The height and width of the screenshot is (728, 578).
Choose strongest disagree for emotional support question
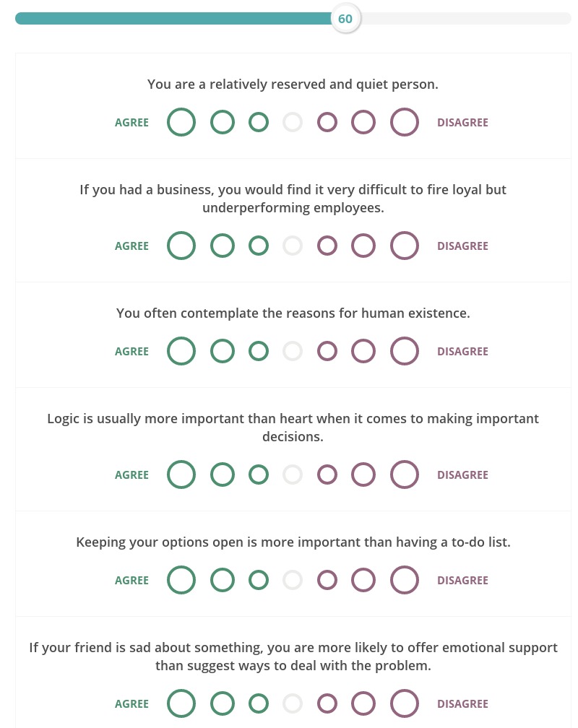tap(404, 703)
